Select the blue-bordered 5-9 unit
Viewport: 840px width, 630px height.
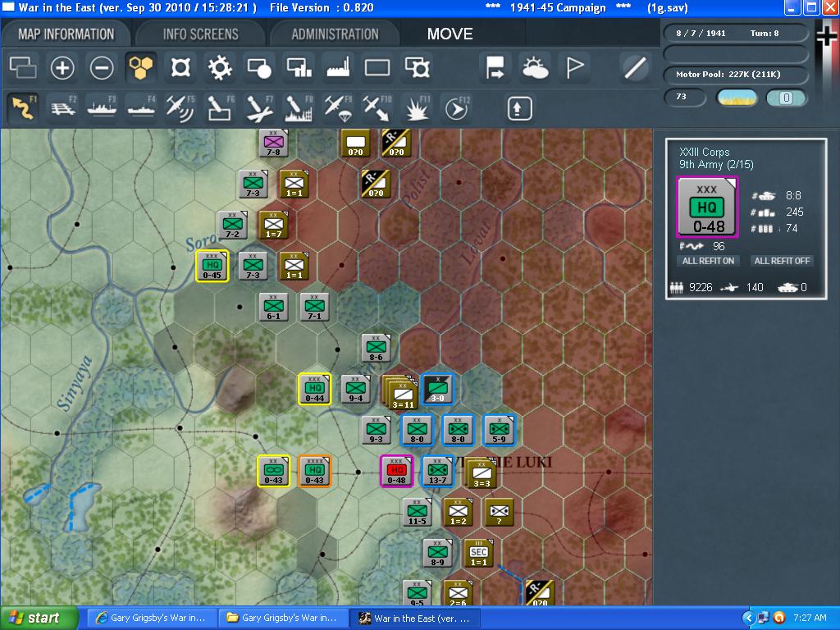point(500,430)
